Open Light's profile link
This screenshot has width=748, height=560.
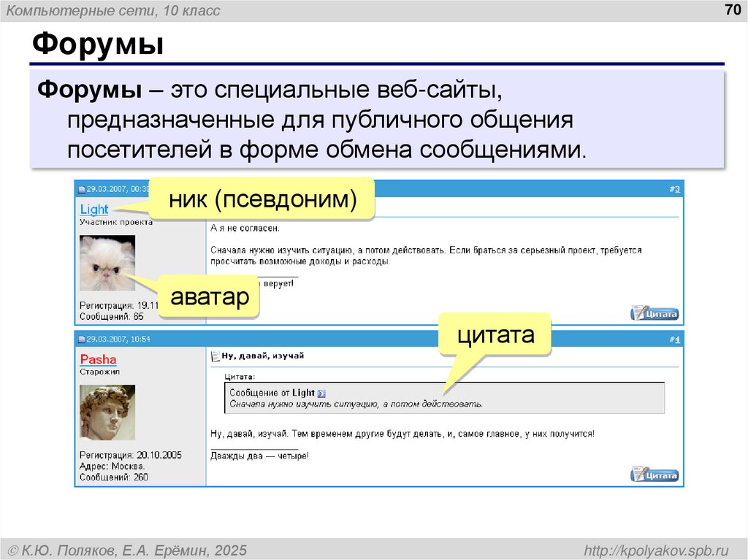coord(94,210)
